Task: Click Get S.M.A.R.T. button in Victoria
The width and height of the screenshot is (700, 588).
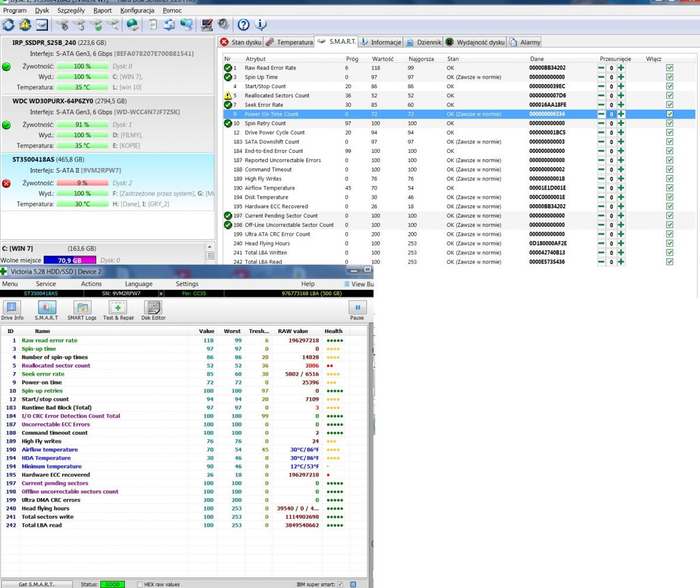Action: click(x=37, y=584)
